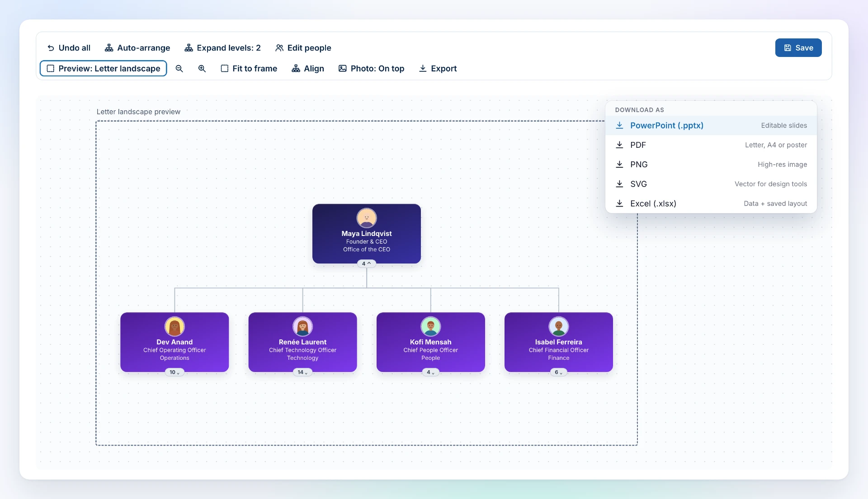The height and width of the screenshot is (499, 868).
Task: Click the zoom out magnifier icon
Action: coord(179,69)
